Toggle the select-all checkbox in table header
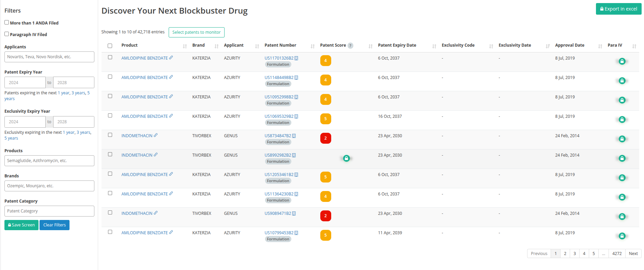Image resolution: width=644 pixels, height=270 pixels. [110, 46]
